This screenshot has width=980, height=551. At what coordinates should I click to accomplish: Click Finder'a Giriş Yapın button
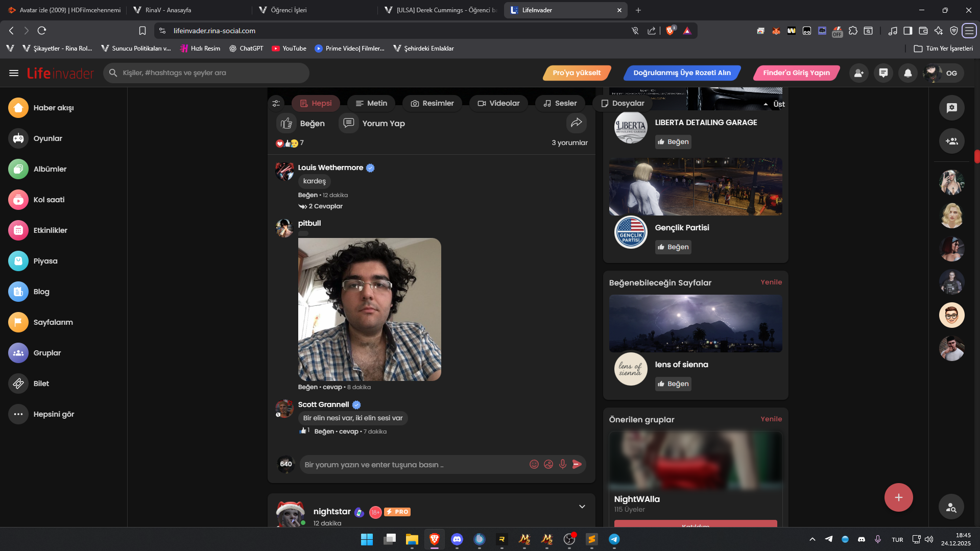tap(796, 73)
